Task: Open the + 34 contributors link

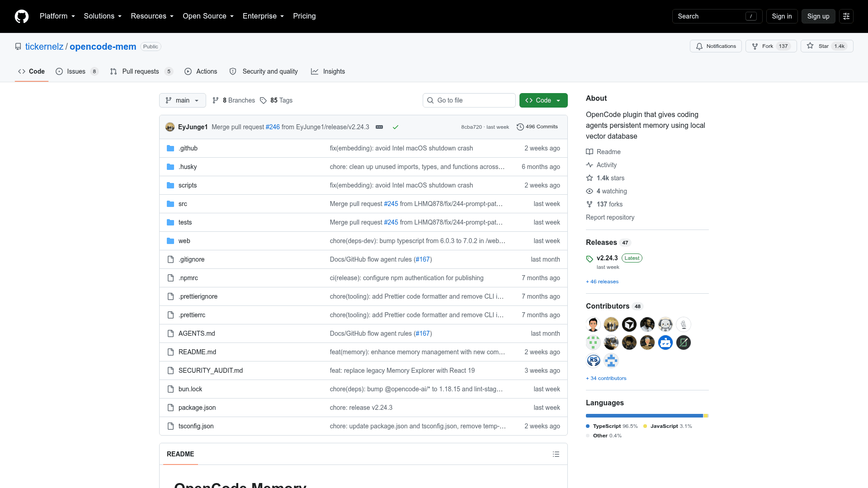Action: click(x=606, y=378)
